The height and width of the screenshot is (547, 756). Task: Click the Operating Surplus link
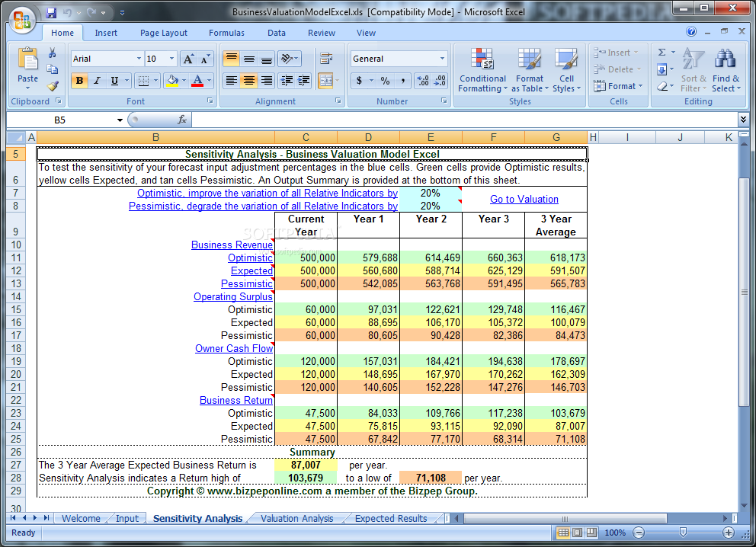tap(233, 297)
